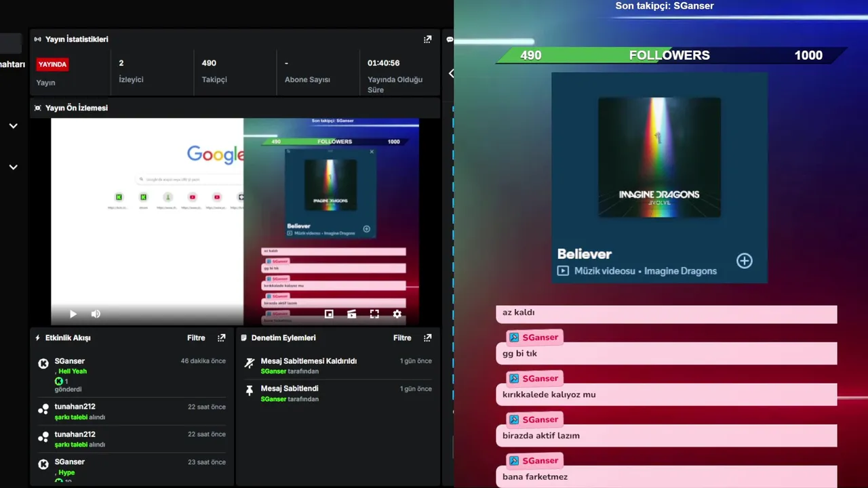This screenshot has height=488, width=868.
Task: Click the '46 dakika önce' timestamp
Action: [203, 361]
